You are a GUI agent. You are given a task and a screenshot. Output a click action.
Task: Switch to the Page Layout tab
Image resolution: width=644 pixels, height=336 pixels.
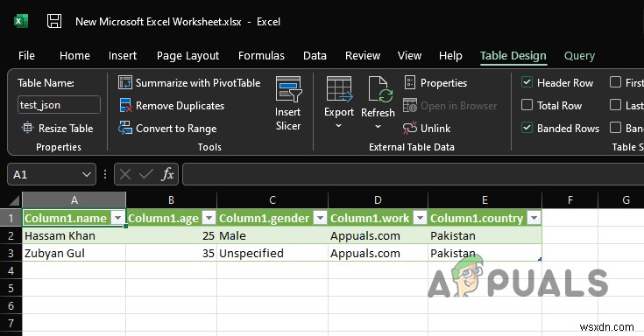tap(188, 55)
